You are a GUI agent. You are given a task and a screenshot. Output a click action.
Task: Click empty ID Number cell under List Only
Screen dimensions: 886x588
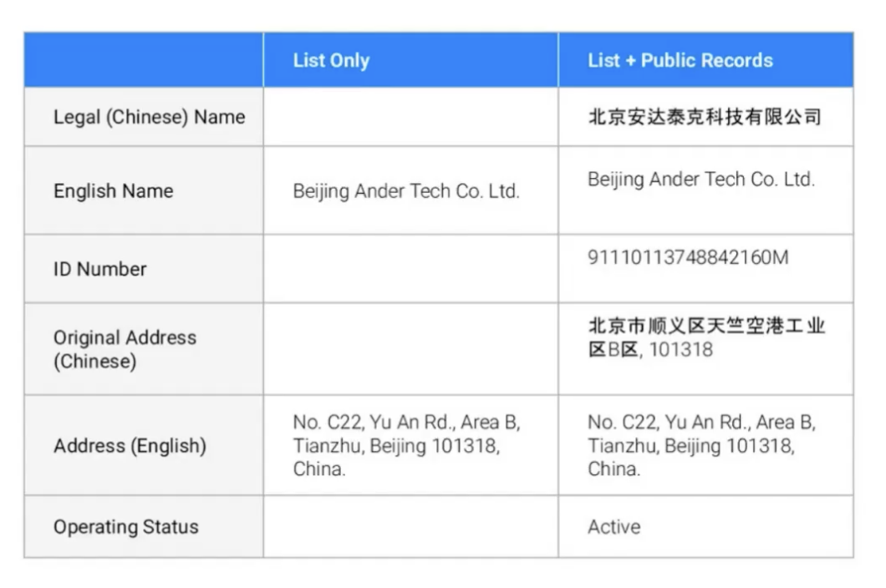point(410,269)
